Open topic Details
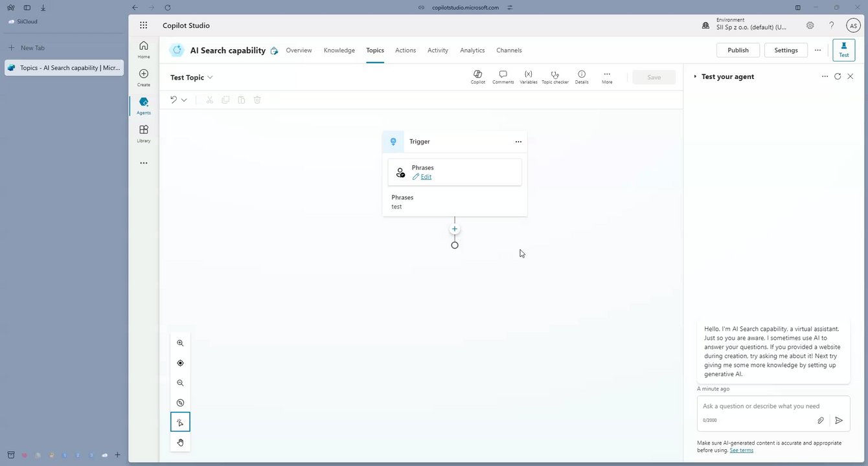 click(582, 77)
